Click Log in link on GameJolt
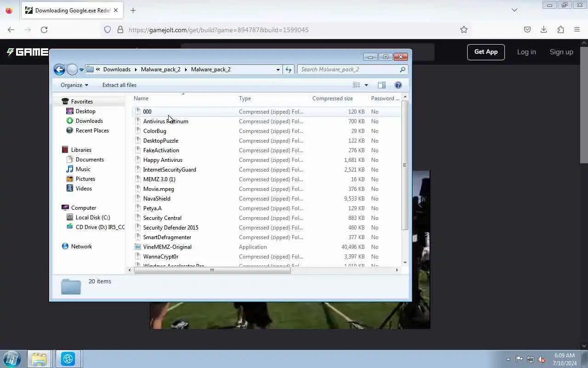The image size is (588, 368). [526, 52]
